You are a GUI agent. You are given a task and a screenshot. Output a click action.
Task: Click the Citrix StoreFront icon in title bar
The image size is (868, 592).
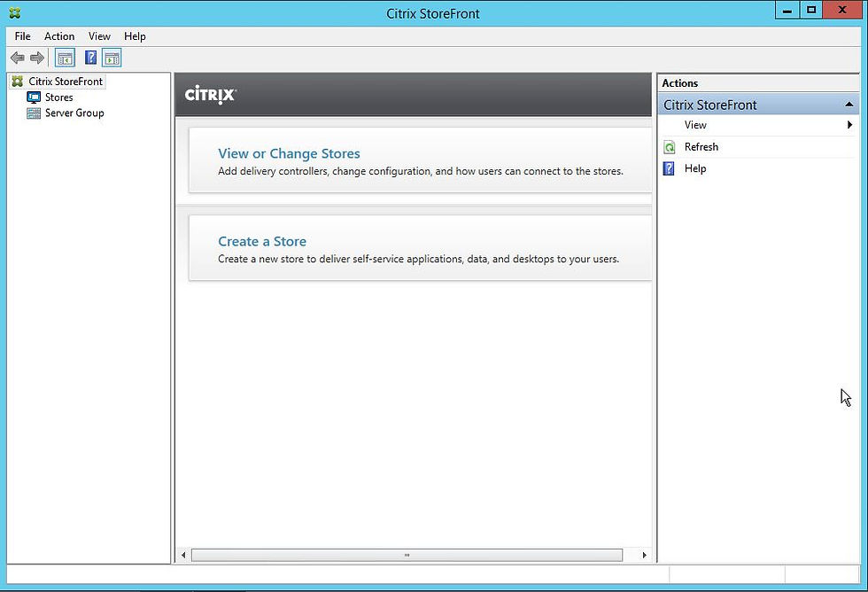click(x=15, y=12)
